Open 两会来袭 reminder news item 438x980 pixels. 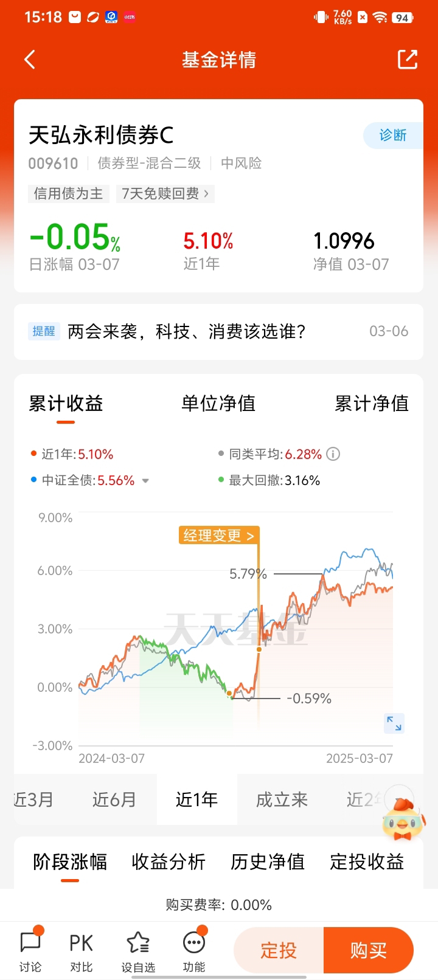(218, 332)
